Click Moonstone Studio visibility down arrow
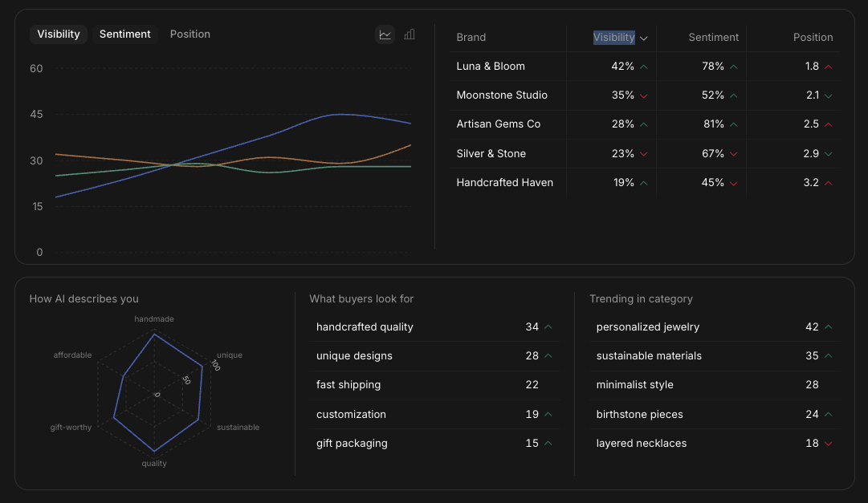Image resolution: width=868 pixels, height=503 pixels. 643,95
